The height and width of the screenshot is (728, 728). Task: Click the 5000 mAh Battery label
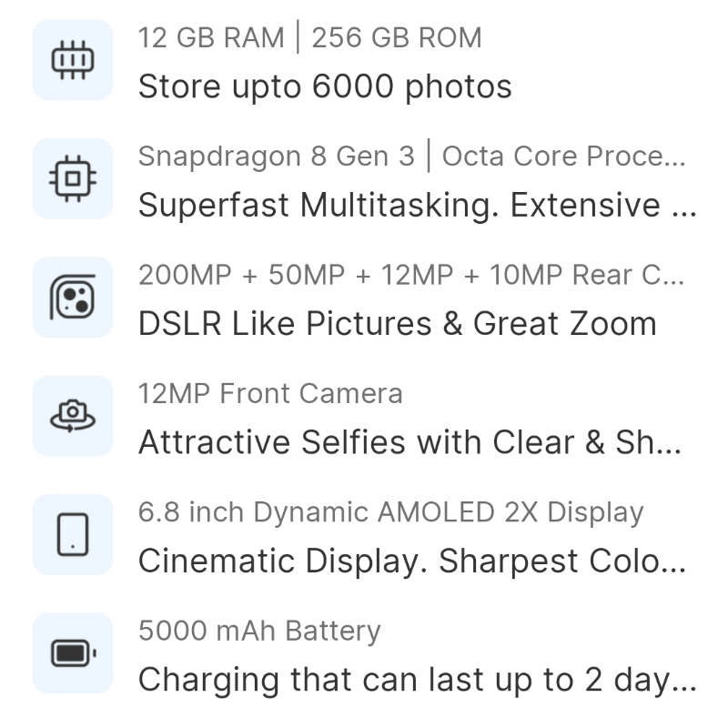coord(259,630)
